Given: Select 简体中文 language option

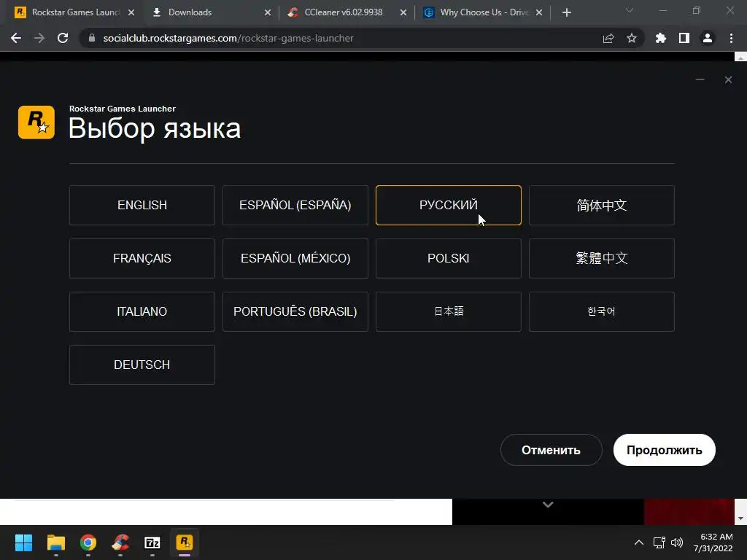Looking at the screenshot, I should 602,205.
